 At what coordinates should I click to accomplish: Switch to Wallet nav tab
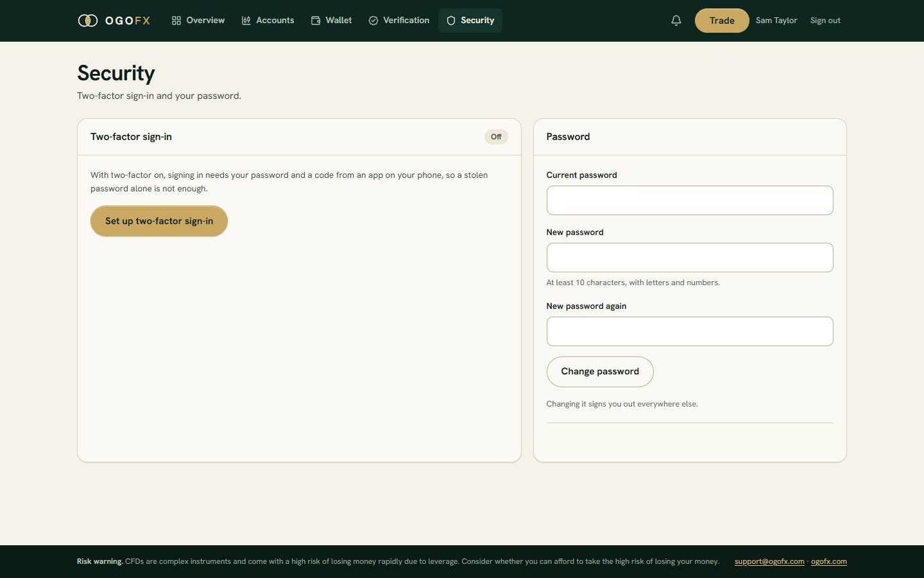pos(331,21)
